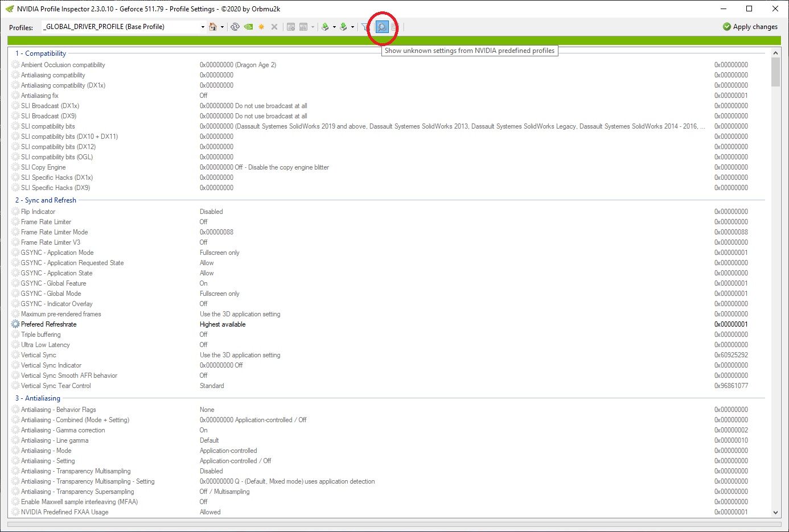The image size is (789, 532).
Task: Select the 'SLI Specific Hacks (DX9)' setting
Action: coord(55,188)
